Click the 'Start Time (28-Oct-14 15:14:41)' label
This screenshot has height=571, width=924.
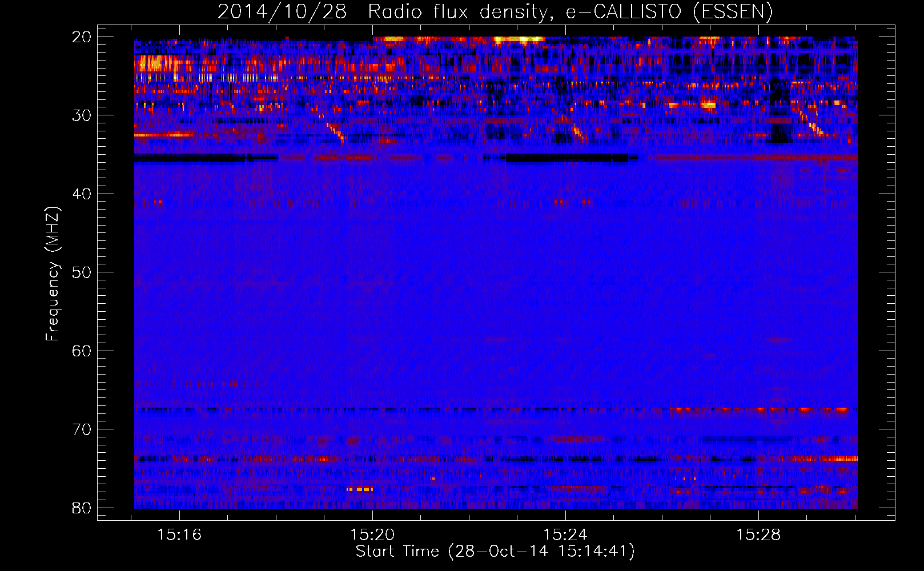tap(495, 552)
